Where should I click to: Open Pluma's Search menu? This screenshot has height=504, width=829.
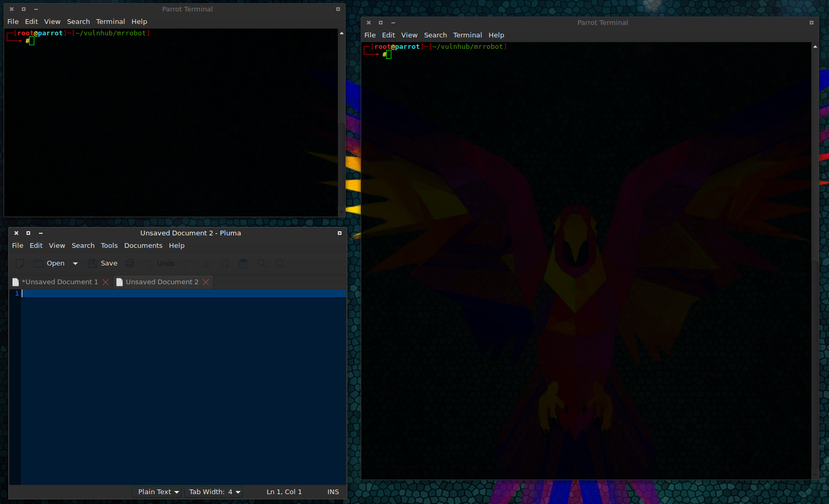pos(83,246)
